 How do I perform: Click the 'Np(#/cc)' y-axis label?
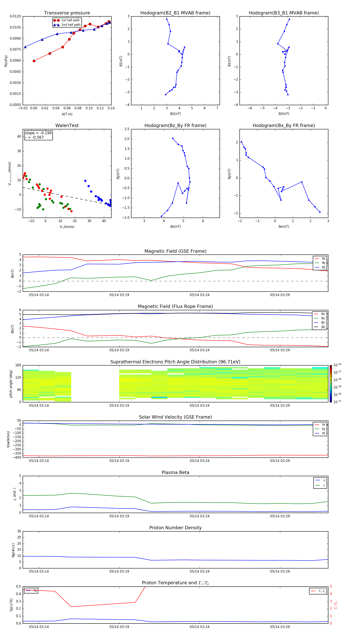point(13,550)
